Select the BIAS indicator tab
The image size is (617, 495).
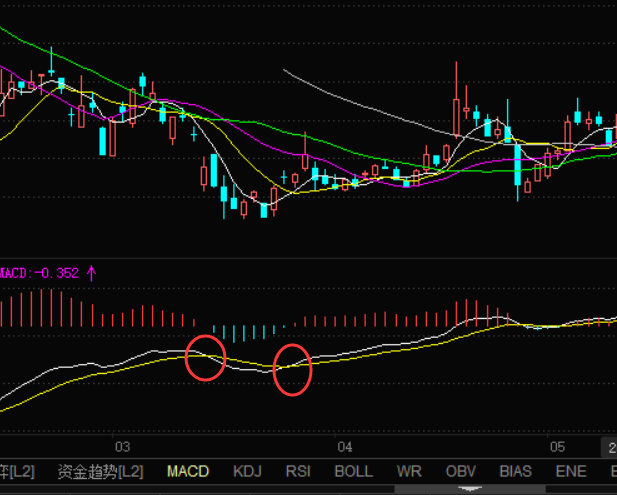point(516,471)
